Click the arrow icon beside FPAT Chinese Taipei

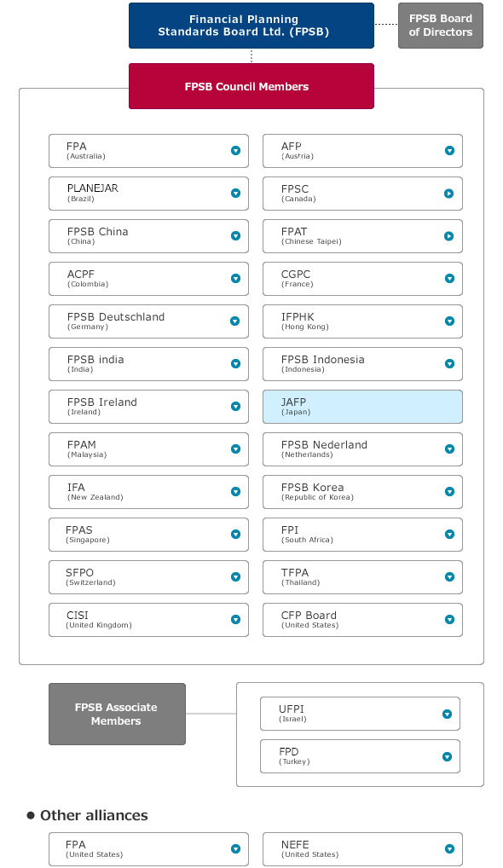pyautogui.click(x=448, y=236)
